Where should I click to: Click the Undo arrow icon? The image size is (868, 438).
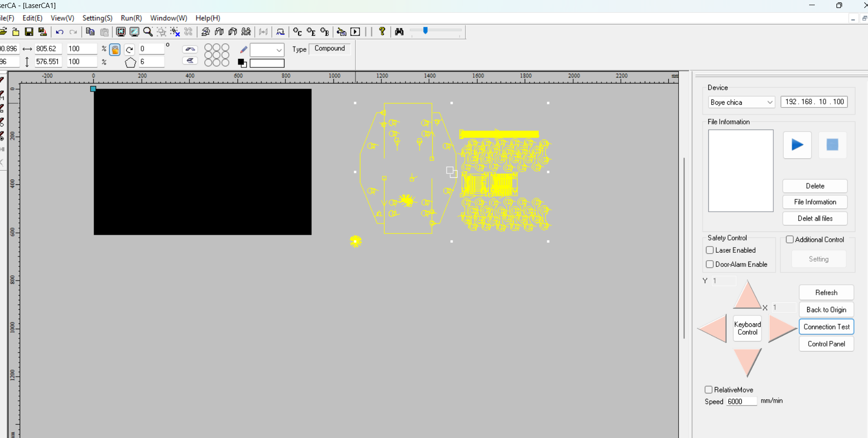tap(59, 32)
